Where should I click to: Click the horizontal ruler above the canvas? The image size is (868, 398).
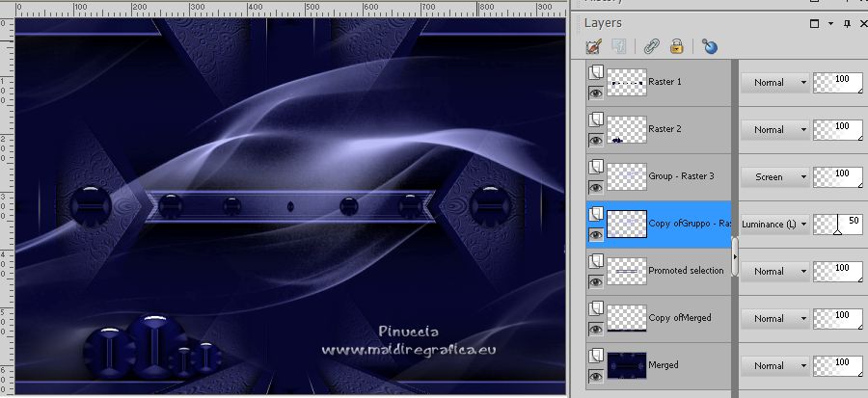pos(290,9)
